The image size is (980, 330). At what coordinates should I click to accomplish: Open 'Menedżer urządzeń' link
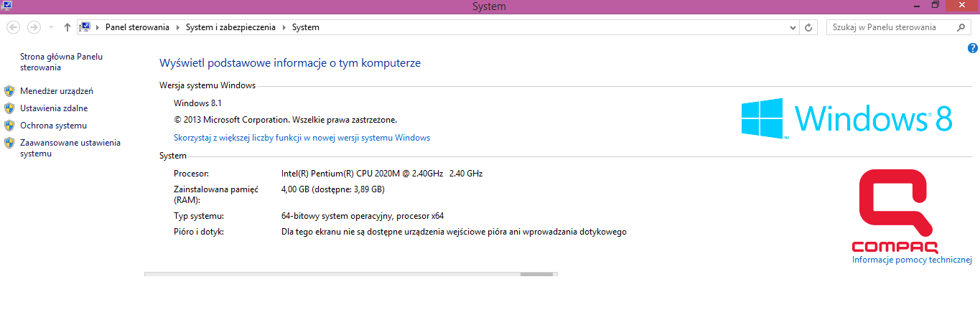coord(57,91)
